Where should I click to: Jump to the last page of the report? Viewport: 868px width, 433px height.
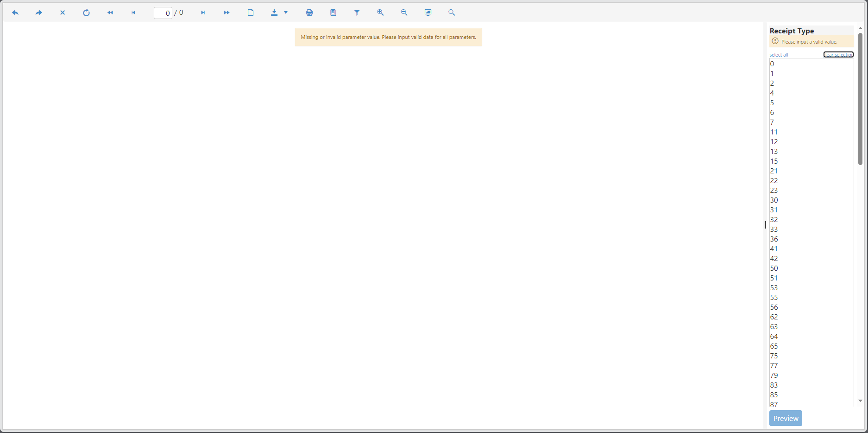(226, 13)
